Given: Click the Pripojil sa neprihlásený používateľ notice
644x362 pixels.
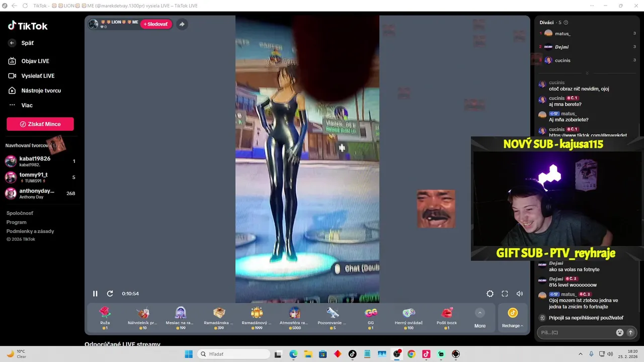Looking at the screenshot, I should click(586, 318).
